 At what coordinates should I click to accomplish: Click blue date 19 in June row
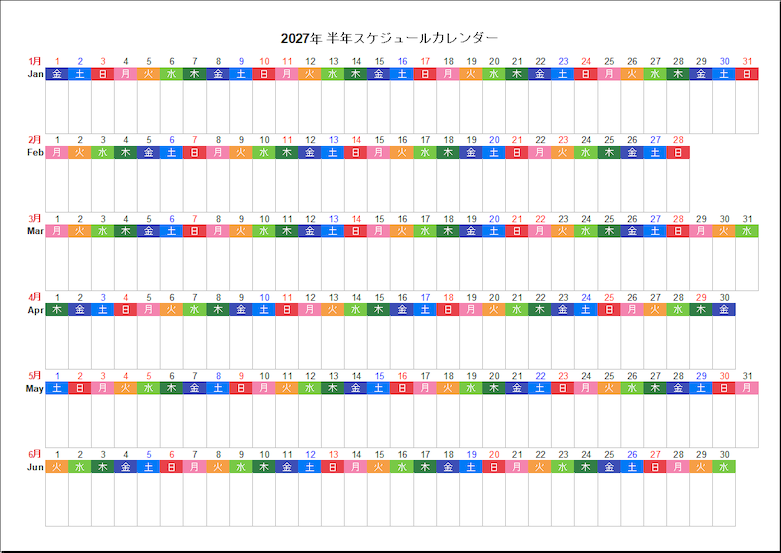(471, 455)
